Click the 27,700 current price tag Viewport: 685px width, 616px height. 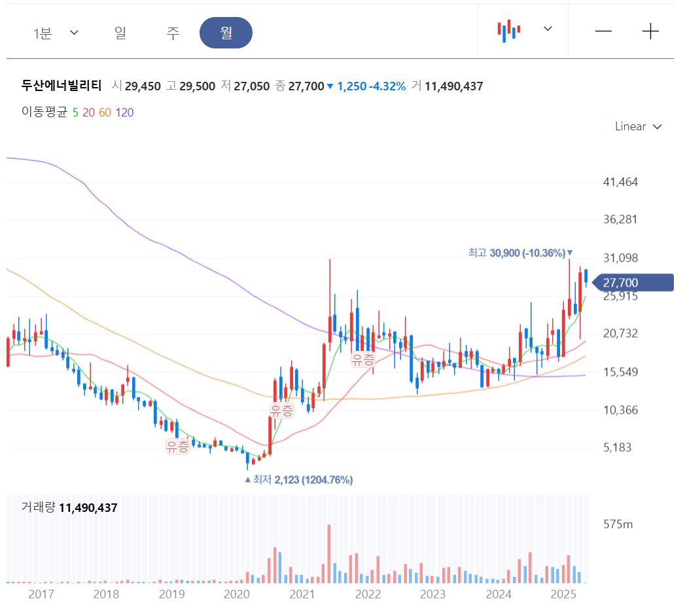tap(633, 283)
